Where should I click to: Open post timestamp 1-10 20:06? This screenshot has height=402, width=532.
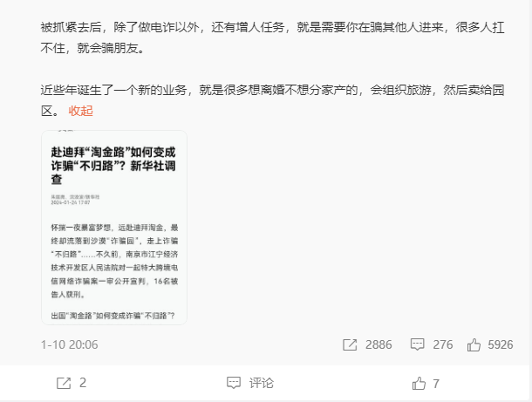(70, 344)
